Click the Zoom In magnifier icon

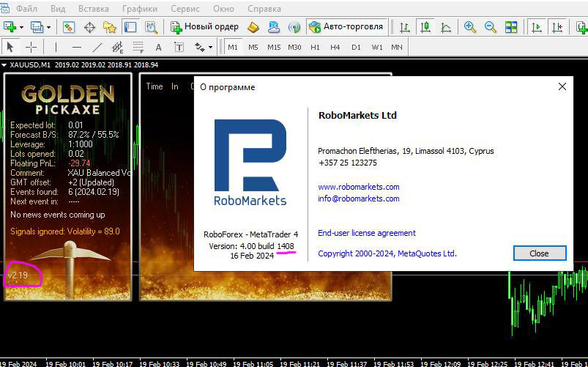[x=470, y=27]
